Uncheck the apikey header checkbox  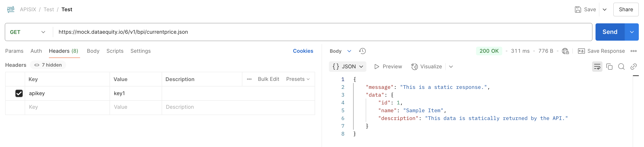pos(19,93)
